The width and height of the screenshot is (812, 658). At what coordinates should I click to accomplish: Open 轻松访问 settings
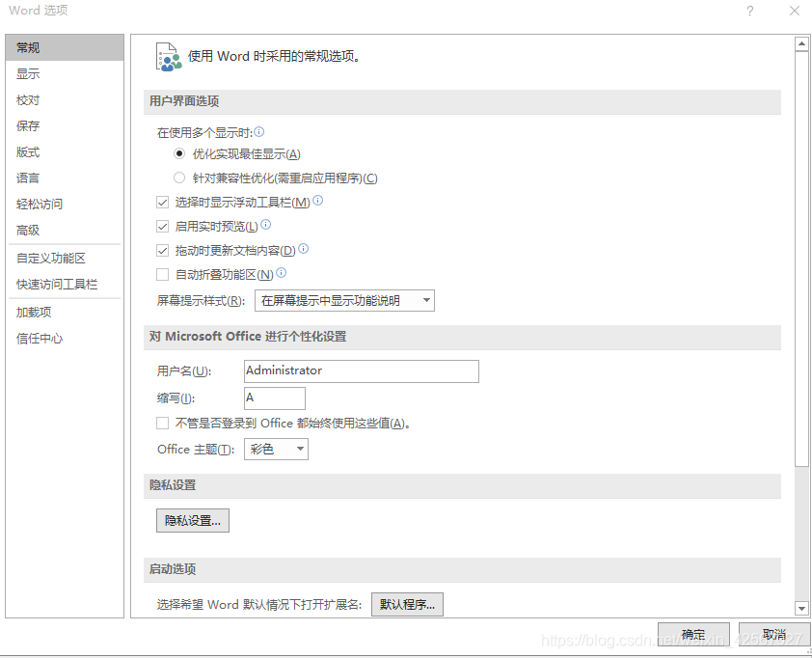pyautogui.click(x=65, y=205)
